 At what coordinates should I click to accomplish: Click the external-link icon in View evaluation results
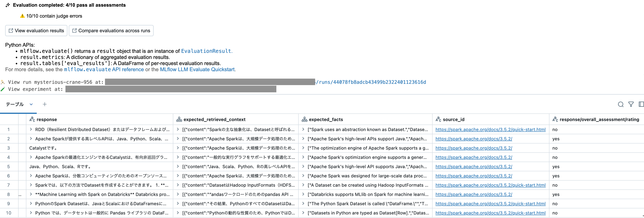[11, 30]
